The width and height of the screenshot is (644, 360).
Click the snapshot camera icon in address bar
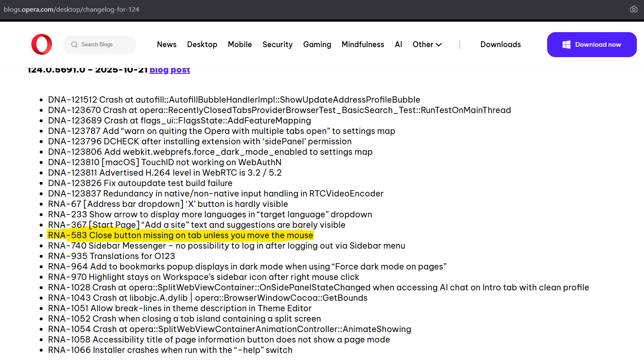coord(634,9)
